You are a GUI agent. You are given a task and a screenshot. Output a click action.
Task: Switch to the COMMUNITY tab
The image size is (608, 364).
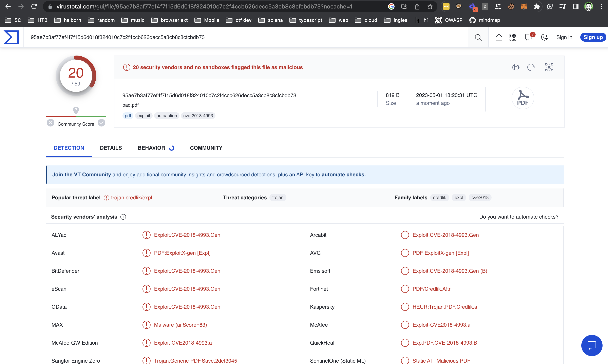[x=206, y=148]
